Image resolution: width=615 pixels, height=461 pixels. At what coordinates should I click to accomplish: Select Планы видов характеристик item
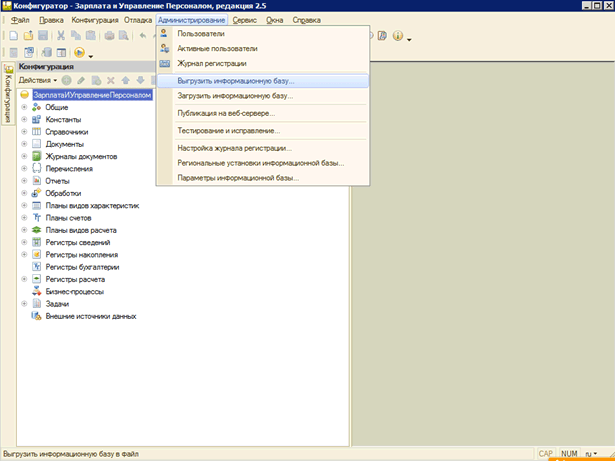click(x=92, y=206)
